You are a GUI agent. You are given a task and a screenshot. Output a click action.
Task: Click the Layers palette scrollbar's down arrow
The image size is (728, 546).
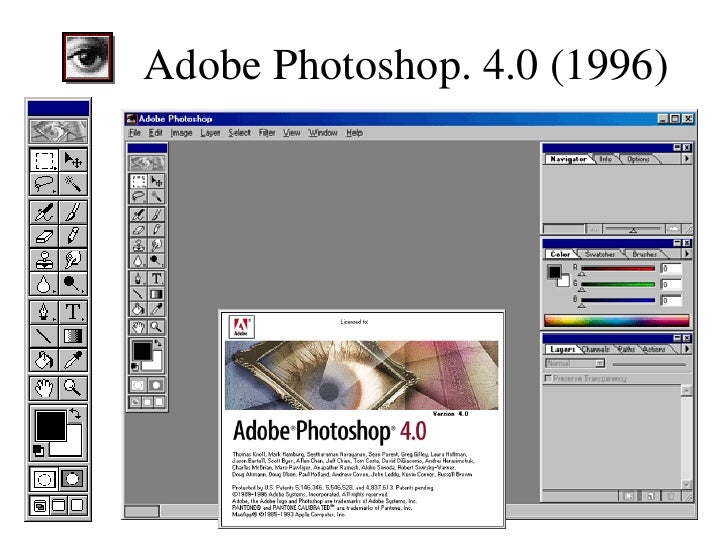click(686, 484)
